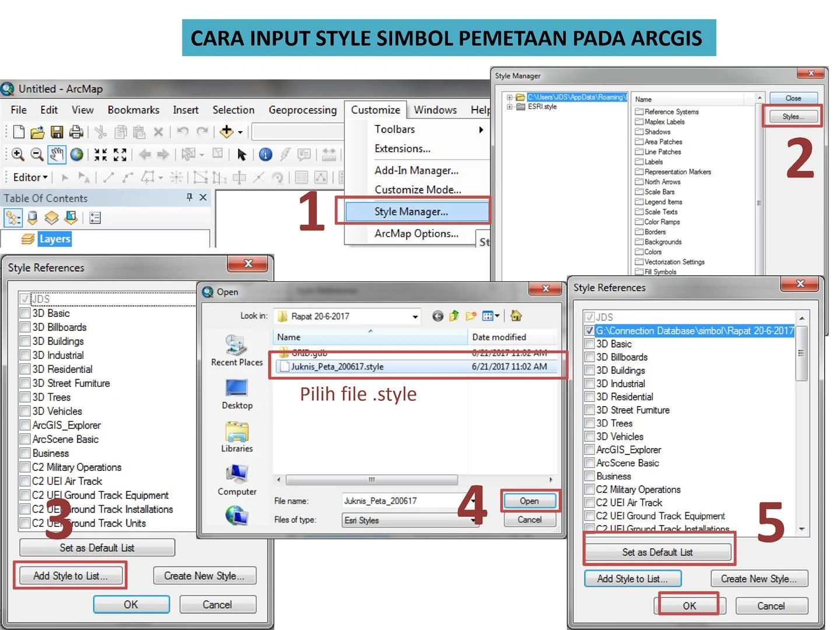Click the Fixed Zoom Out arrows icon

click(120, 155)
